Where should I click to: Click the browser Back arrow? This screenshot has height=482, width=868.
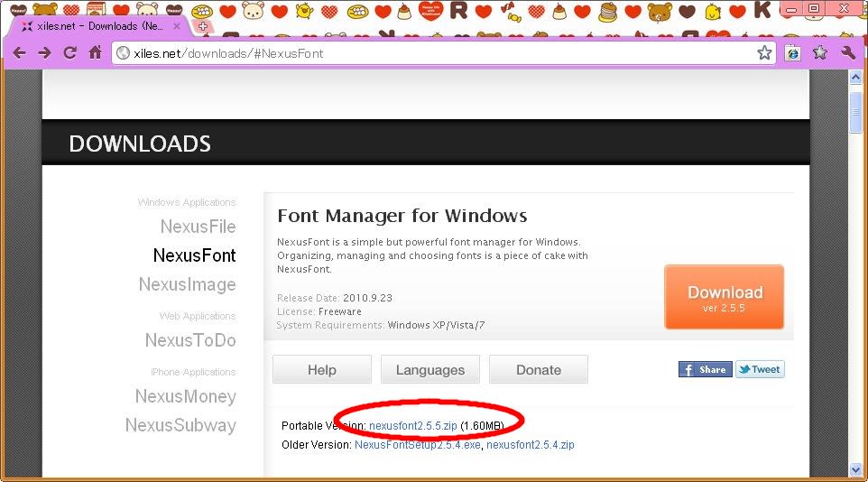(19, 53)
